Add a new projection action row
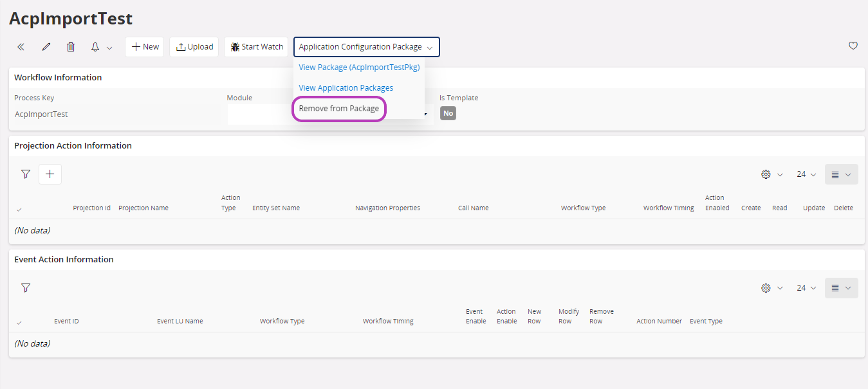The image size is (868, 389). click(50, 174)
